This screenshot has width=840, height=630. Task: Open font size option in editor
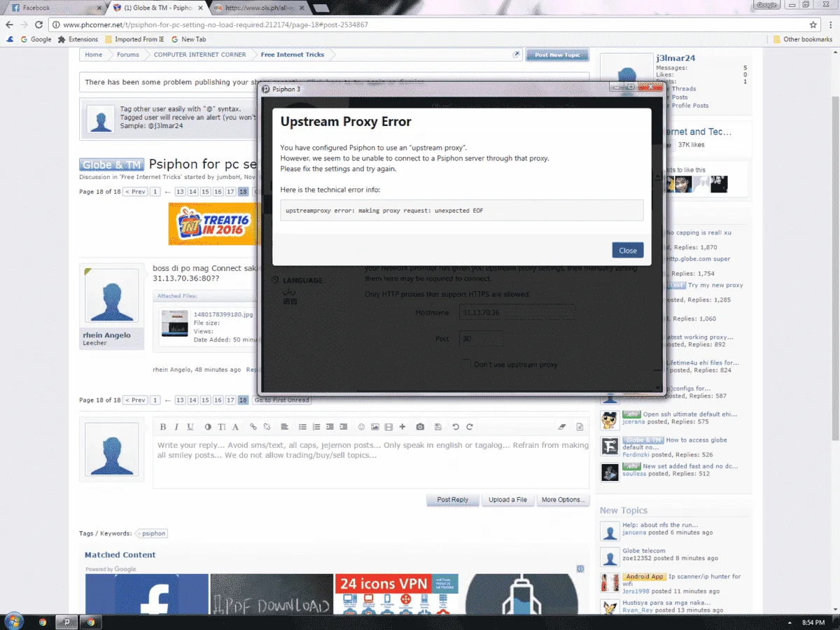[x=222, y=427]
